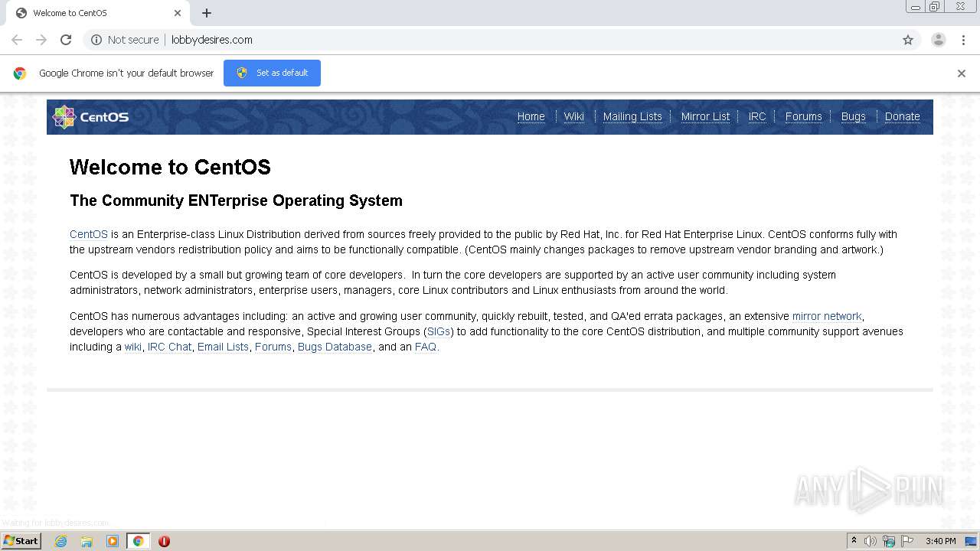Follow the 'CentOS' link in first paragraph

tap(89, 234)
